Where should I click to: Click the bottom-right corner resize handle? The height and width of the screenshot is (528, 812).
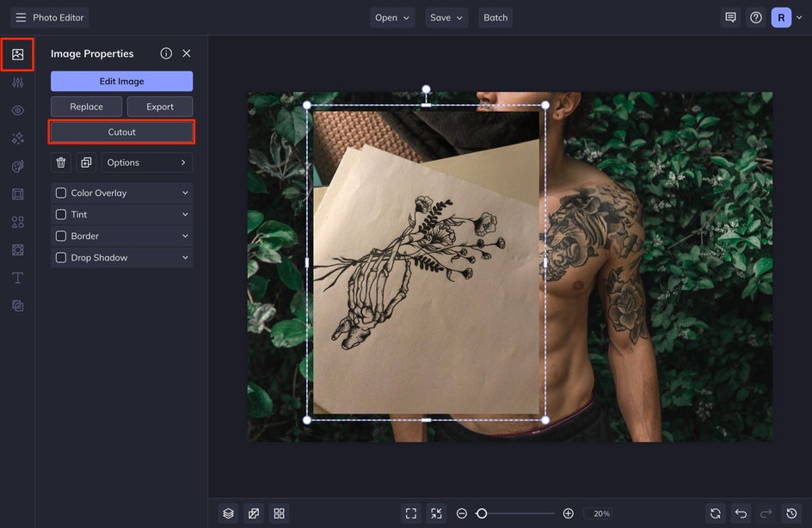coord(545,420)
